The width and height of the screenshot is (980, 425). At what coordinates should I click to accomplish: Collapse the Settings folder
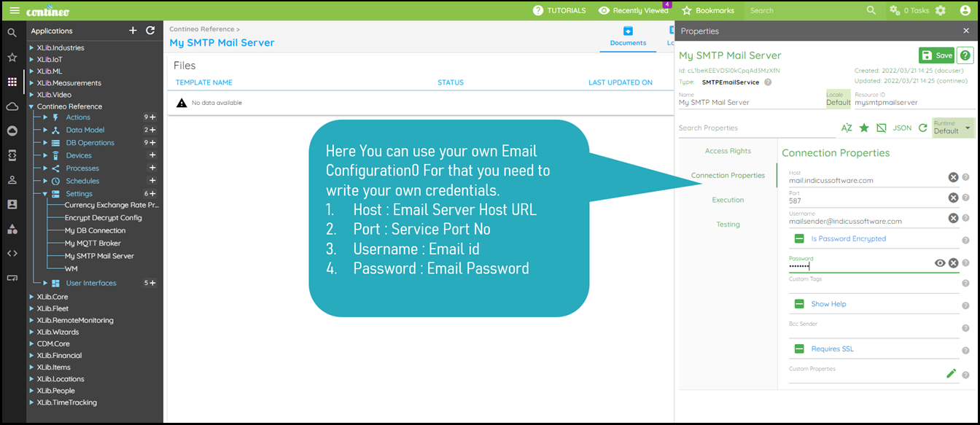(x=45, y=194)
